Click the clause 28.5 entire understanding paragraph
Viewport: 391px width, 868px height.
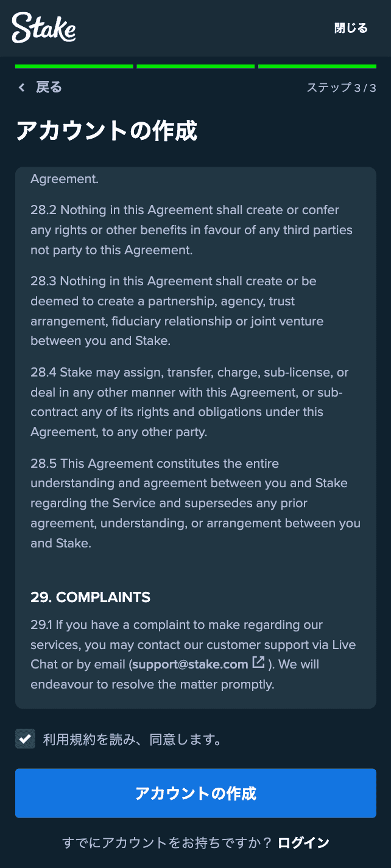click(x=195, y=503)
